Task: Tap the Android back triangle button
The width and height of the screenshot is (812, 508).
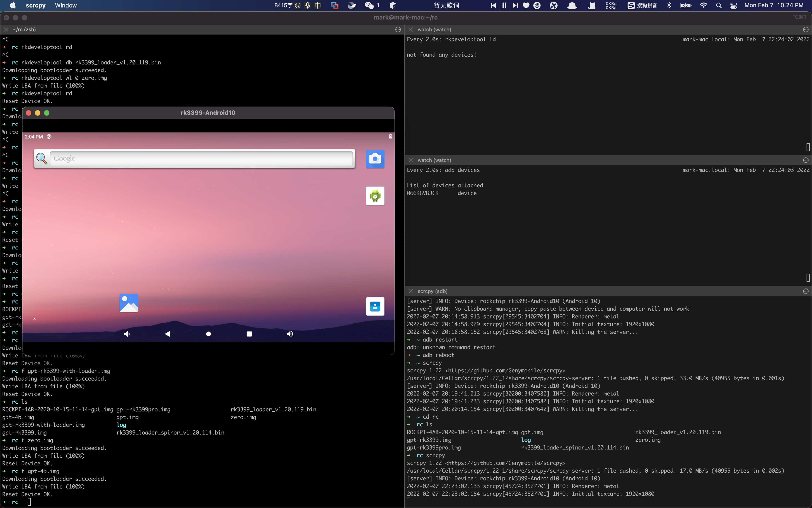Action: 167,334
